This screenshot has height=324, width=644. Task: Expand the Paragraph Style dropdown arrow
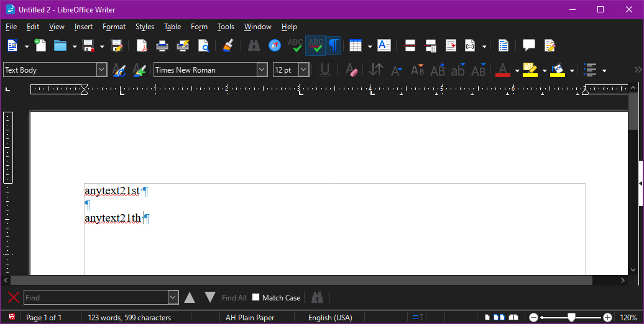tap(102, 70)
